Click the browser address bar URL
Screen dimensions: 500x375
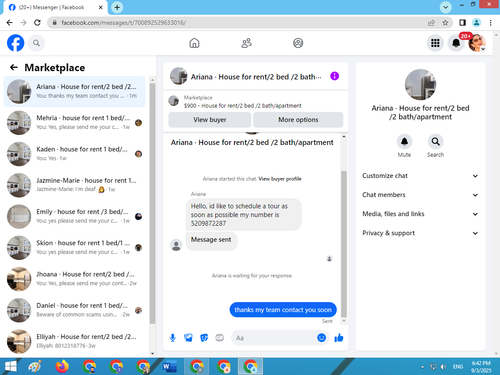tap(124, 23)
